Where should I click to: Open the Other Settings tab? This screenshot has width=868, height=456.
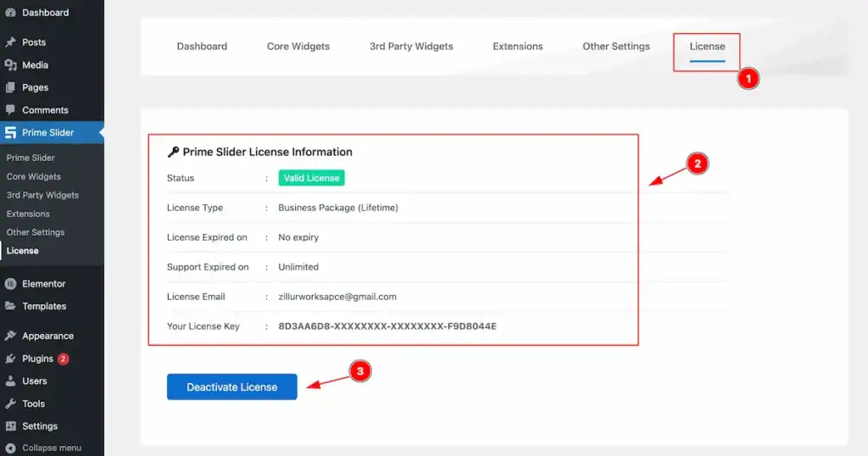[x=616, y=47]
